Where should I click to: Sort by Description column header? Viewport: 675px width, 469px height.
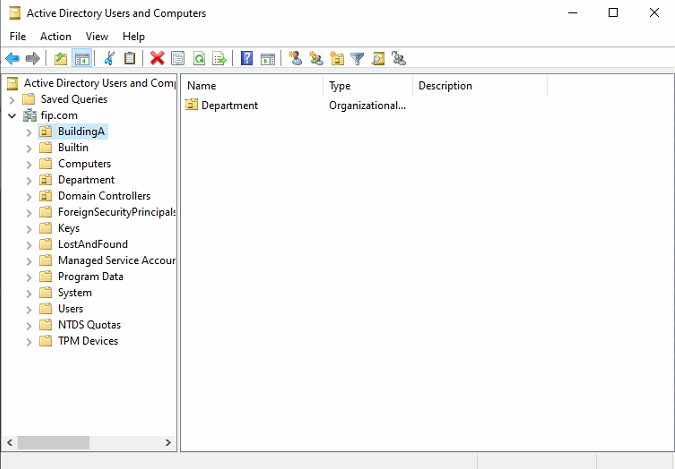(x=480, y=86)
